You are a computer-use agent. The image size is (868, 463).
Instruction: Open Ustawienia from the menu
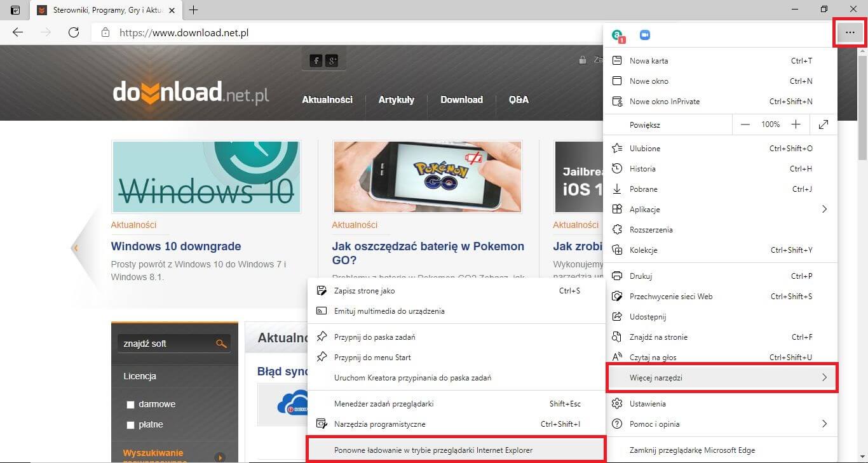pos(720,404)
